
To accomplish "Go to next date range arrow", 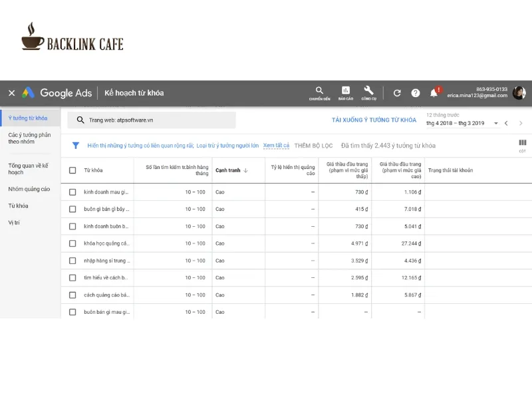I will click(521, 123).
